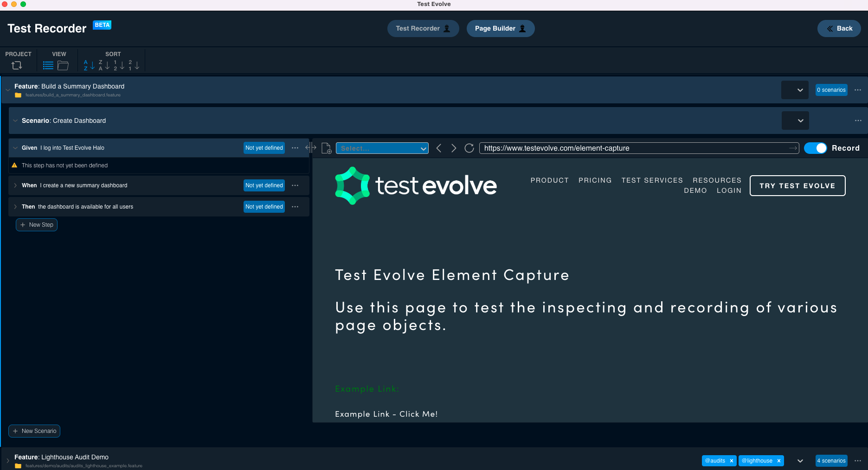
Task: Click the BETA badge
Action: [102, 25]
